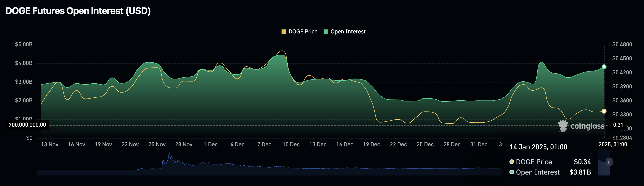This screenshot has width=644, height=186.
Task: Click the 1 Dec date label
Action: point(211,145)
